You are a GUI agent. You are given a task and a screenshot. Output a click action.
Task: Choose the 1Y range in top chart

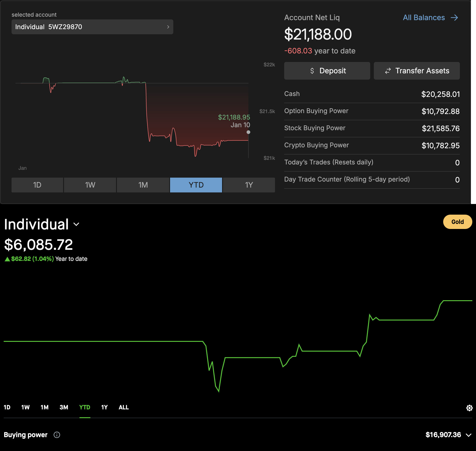coord(249,185)
